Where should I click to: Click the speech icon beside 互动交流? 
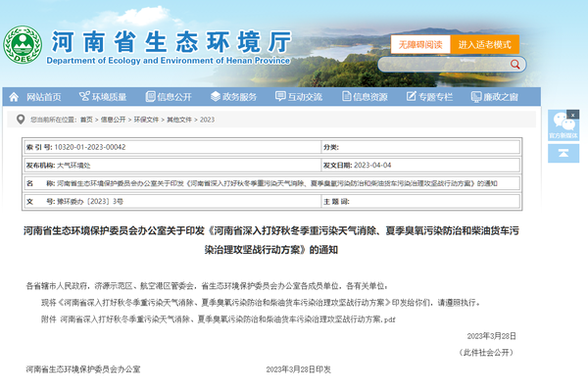point(279,97)
